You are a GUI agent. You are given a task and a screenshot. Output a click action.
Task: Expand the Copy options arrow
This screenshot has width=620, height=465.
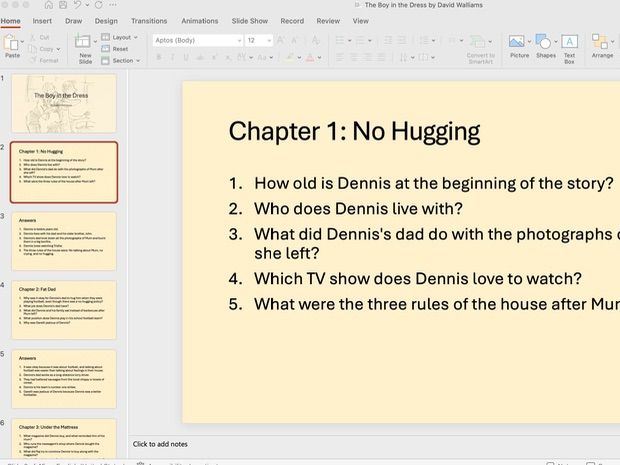coord(59,49)
